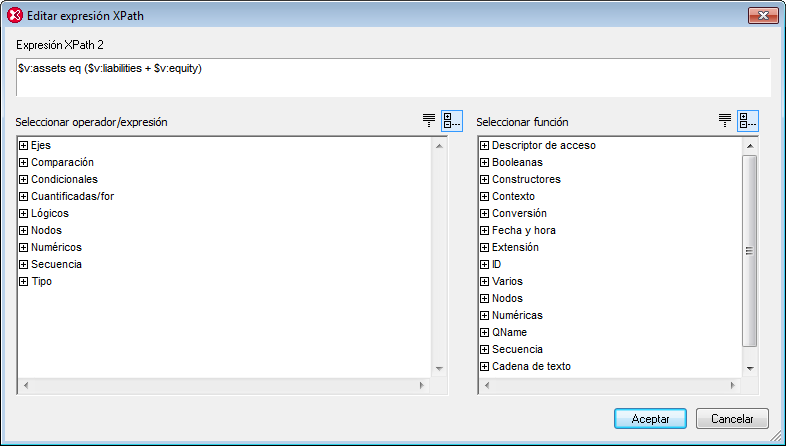Image resolution: width=786 pixels, height=446 pixels.
Task: Click inside the XPath expression text field
Action: tap(392, 77)
